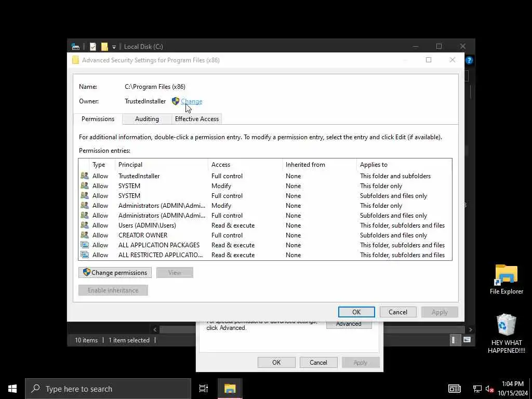Click the user icon of the CREATOR OWNER row
Image resolution: width=532 pixels, height=399 pixels.
pyautogui.click(x=85, y=235)
